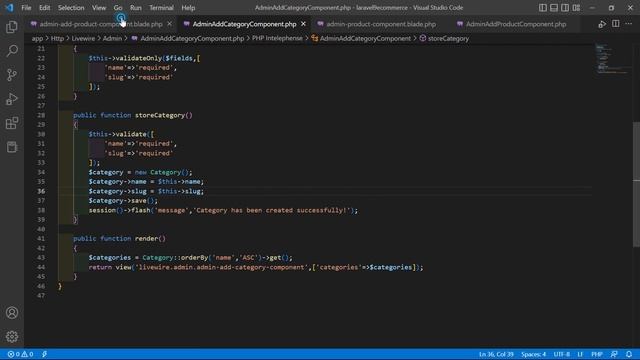Open the View menu

tap(99, 7)
